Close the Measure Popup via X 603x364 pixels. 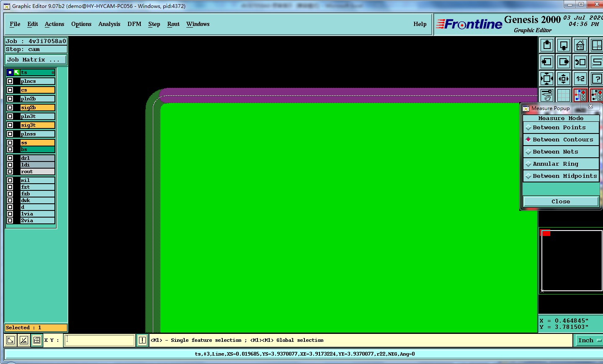590,106
